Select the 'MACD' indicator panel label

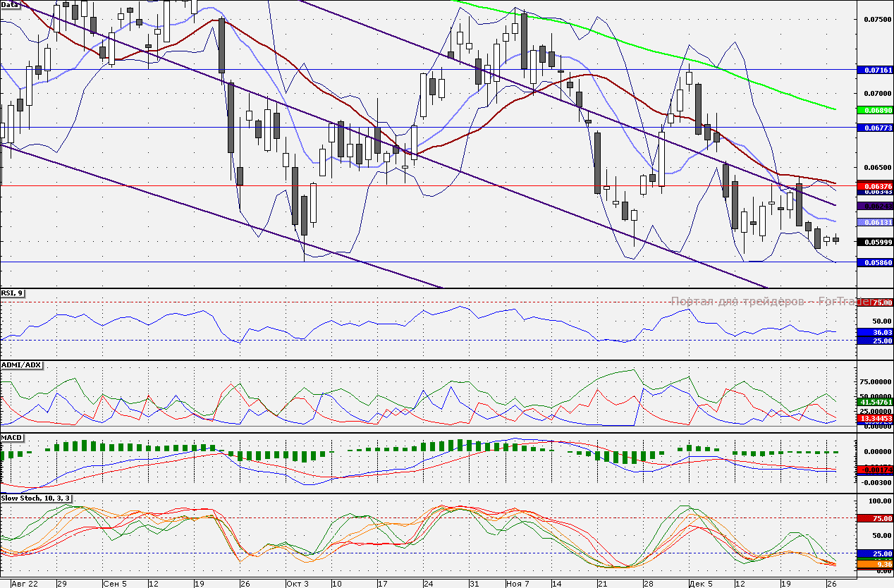[13, 438]
